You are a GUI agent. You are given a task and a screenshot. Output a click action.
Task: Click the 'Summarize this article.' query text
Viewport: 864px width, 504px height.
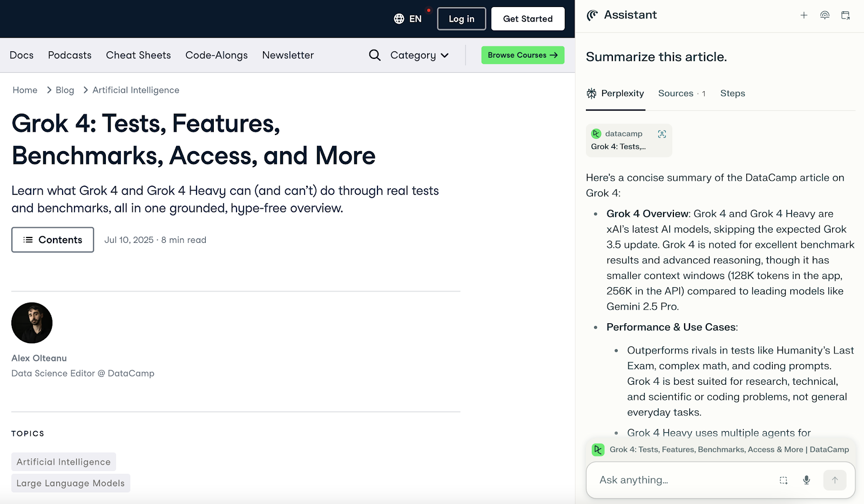click(656, 57)
